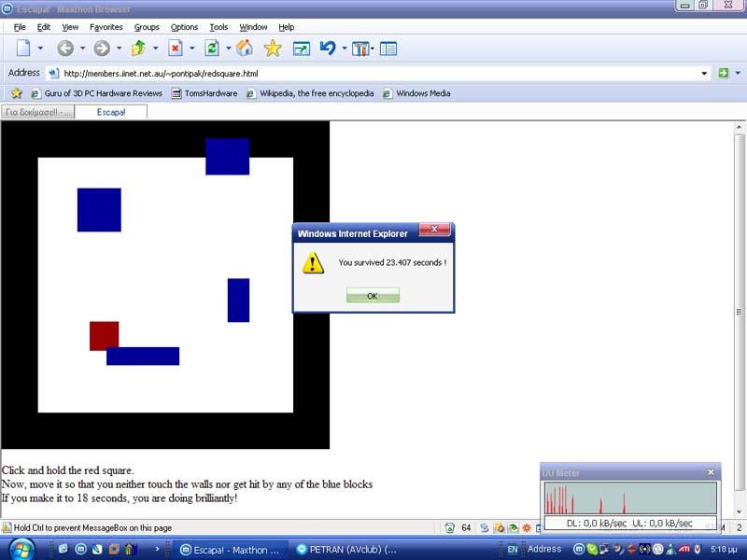Open Wikipedia, the free encyclopedia bookmark
Image resolution: width=747 pixels, height=560 pixels.
pyautogui.click(x=310, y=93)
